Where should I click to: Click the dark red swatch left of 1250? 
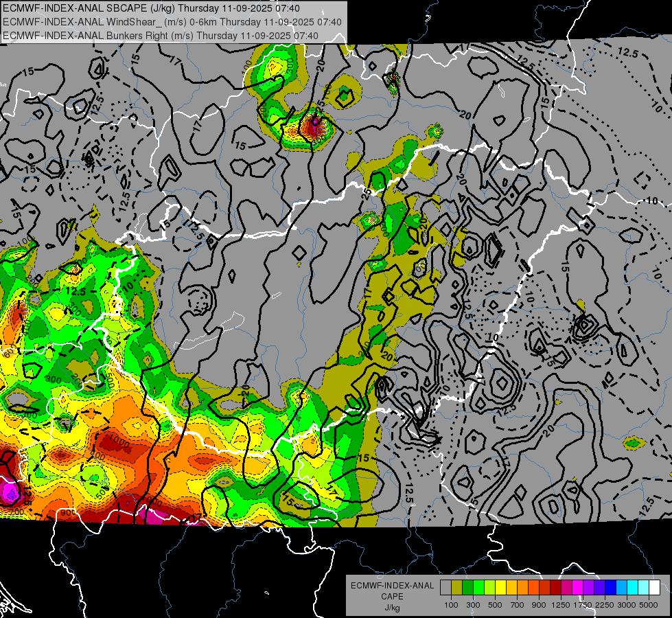click(555, 588)
